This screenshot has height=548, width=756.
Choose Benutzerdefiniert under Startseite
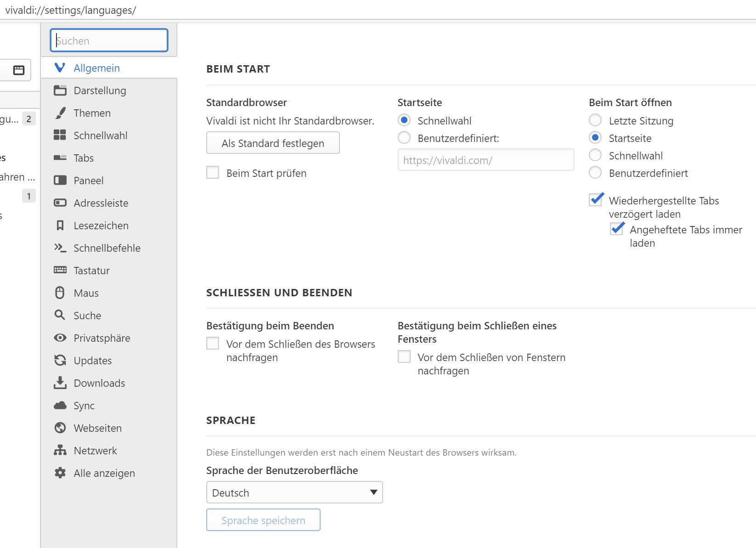coord(404,138)
